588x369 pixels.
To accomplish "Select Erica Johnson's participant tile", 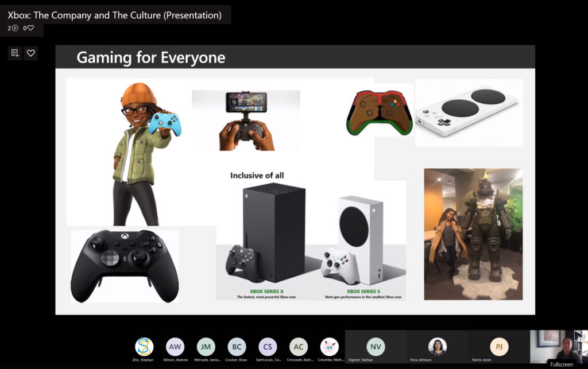I will click(x=438, y=347).
